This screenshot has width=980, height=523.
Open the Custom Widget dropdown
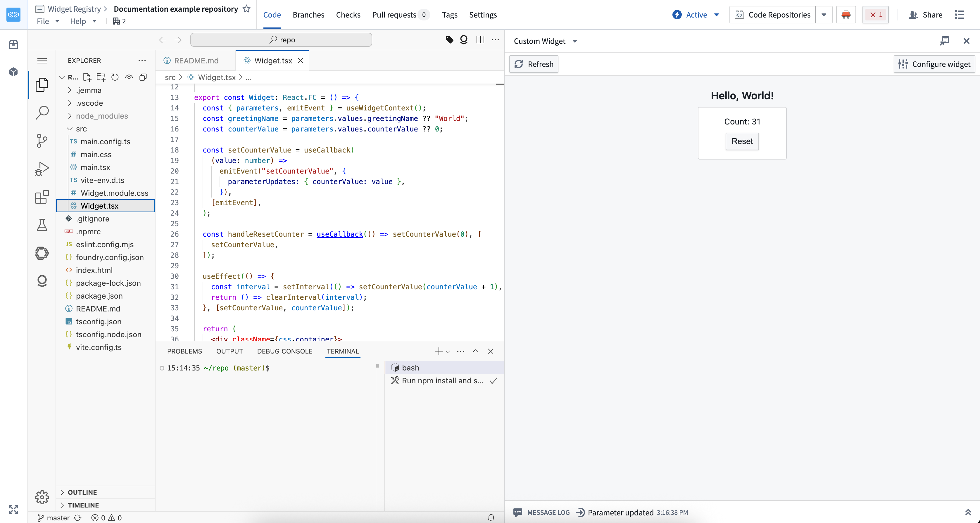point(575,41)
